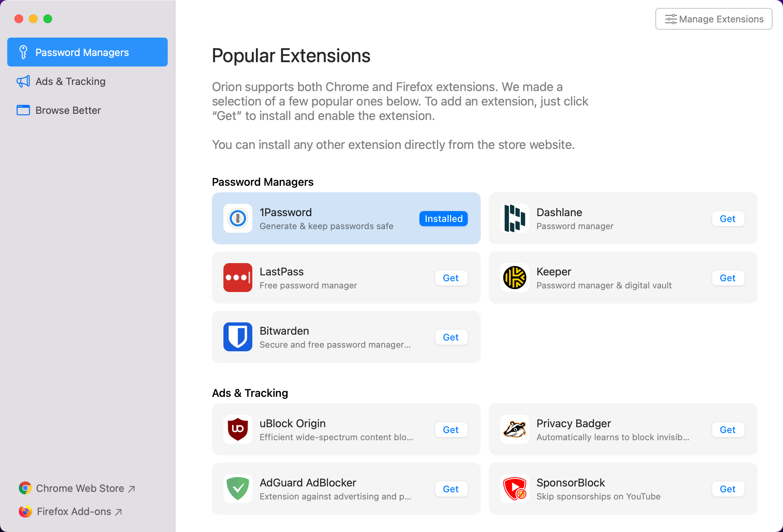Click Manage Extensions button
The height and width of the screenshot is (532, 783).
[x=714, y=19]
